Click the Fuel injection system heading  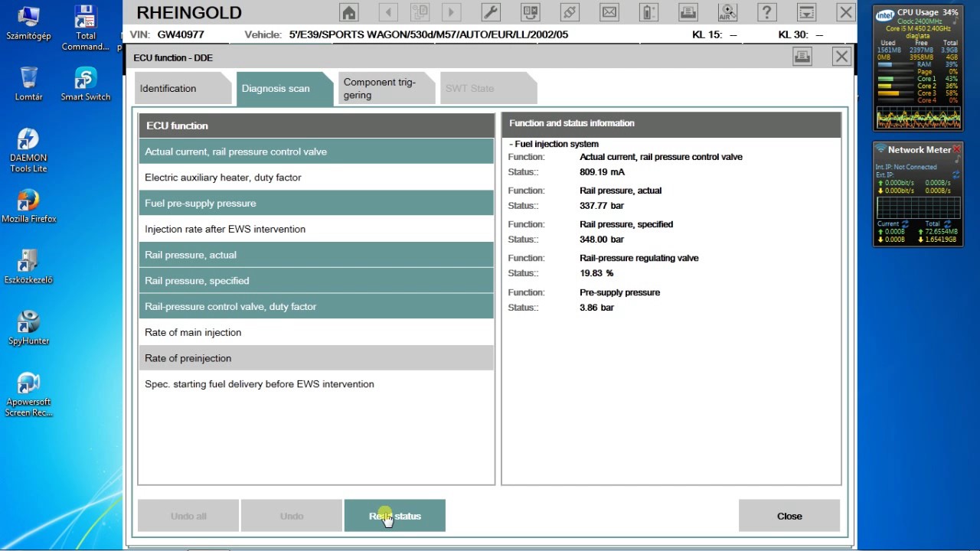pos(557,144)
